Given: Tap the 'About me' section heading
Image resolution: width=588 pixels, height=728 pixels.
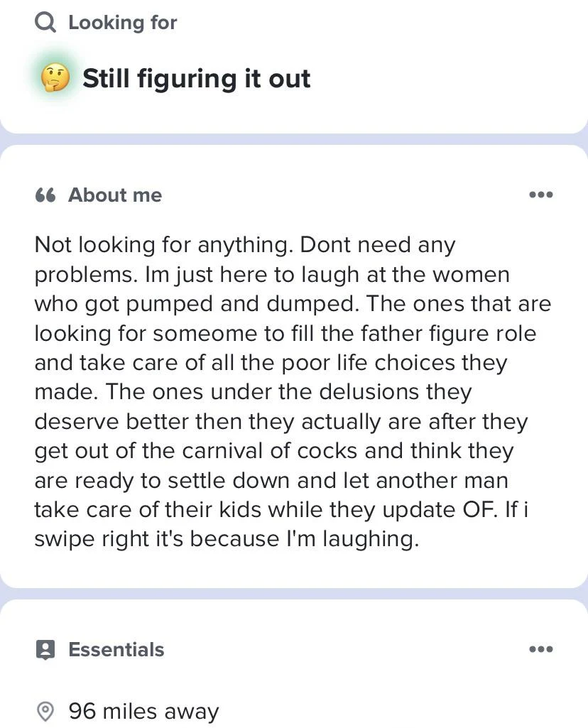Looking at the screenshot, I should [x=115, y=195].
